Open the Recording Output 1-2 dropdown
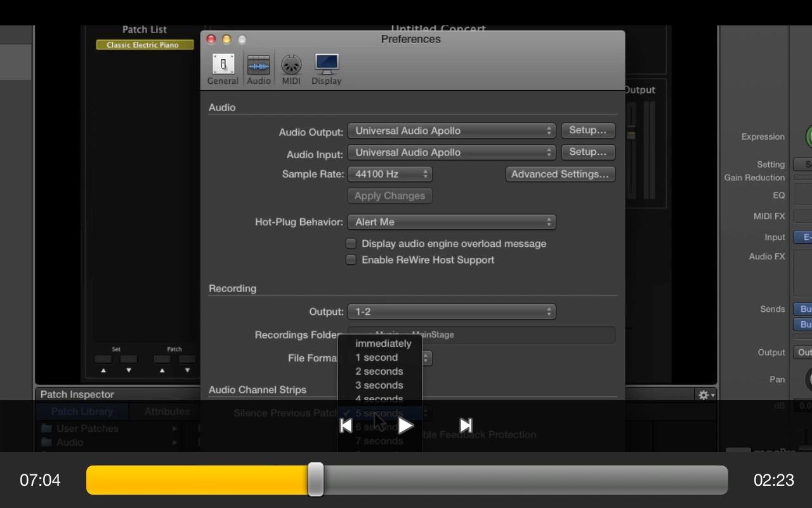This screenshot has height=508, width=812. pyautogui.click(x=451, y=312)
